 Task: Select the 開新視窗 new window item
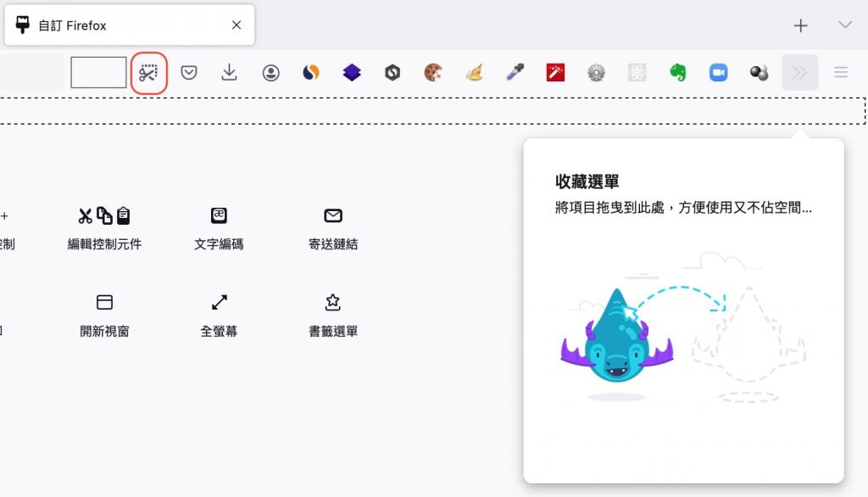[104, 316]
